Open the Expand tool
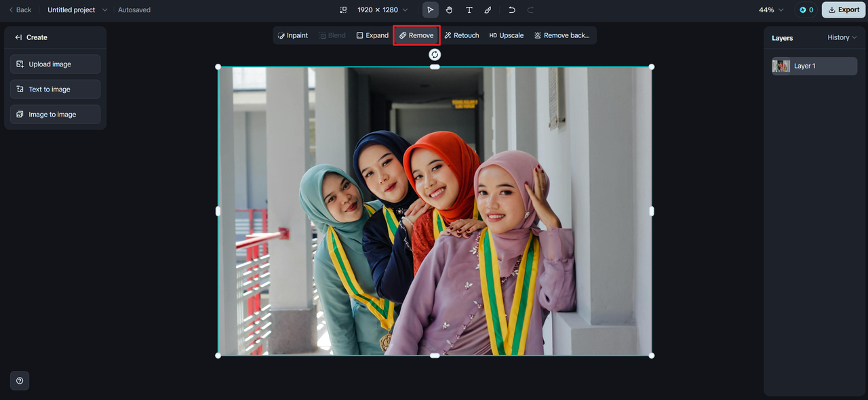Screen dimensions: 868x400 pos(372,35)
